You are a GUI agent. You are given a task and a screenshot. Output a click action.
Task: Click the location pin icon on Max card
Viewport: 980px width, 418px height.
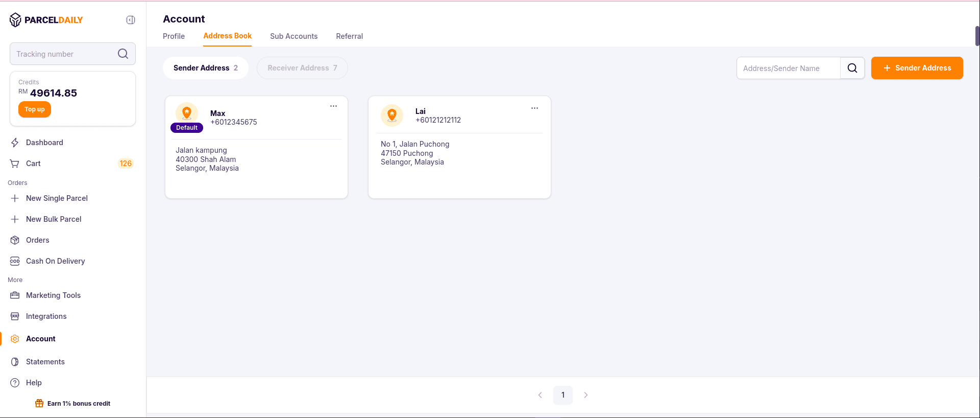187,112
